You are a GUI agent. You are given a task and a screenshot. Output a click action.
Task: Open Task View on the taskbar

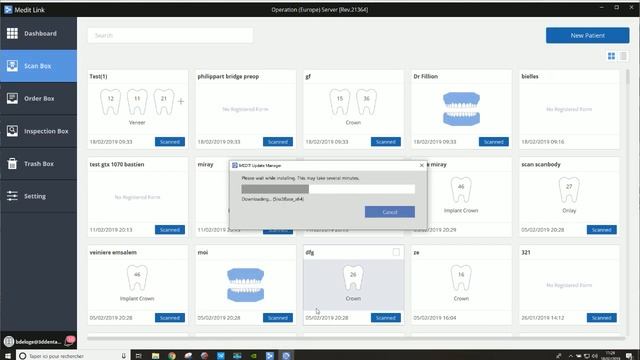click(138, 356)
